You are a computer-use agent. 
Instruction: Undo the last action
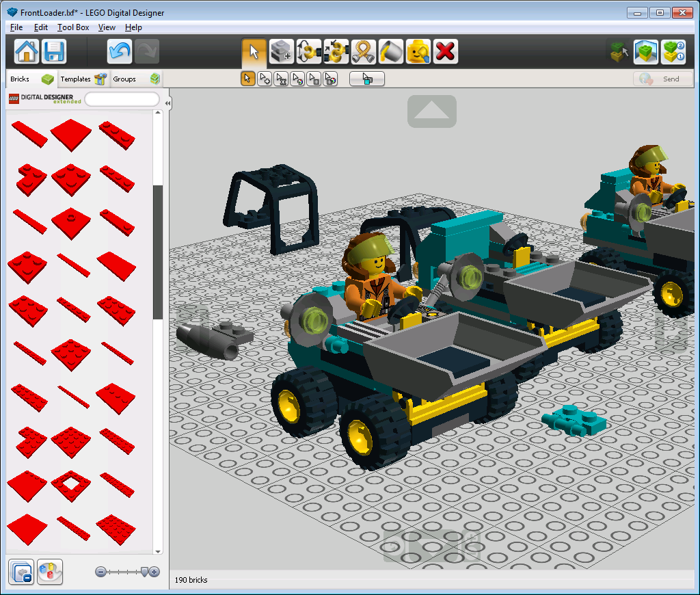120,51
